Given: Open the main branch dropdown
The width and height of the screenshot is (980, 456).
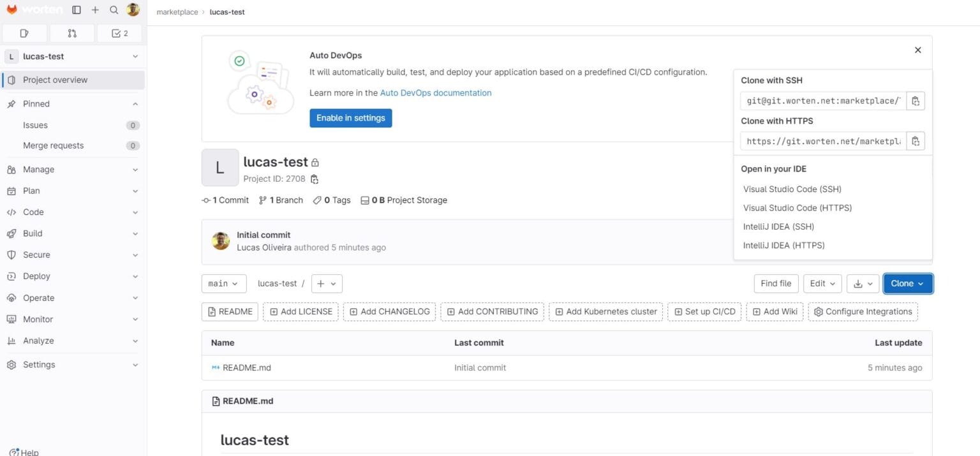Looking at the screenshot, I should click(223, 283).
